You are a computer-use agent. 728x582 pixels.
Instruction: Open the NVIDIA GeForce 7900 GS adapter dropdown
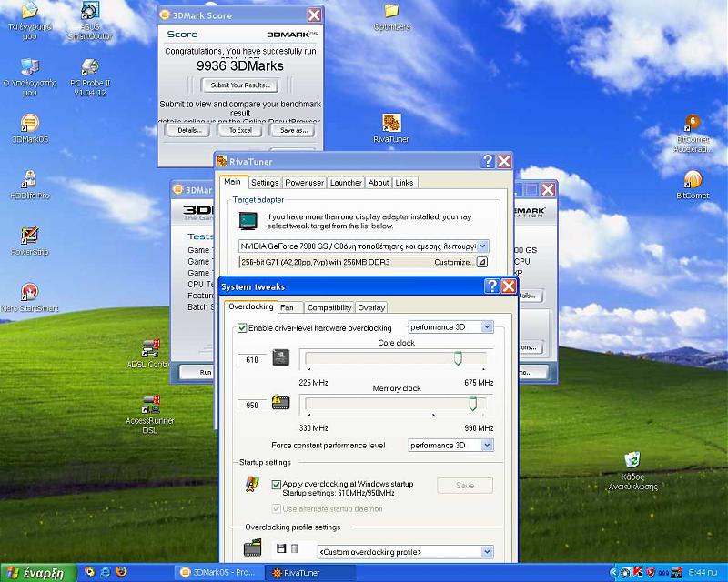[x=482, y=246]
